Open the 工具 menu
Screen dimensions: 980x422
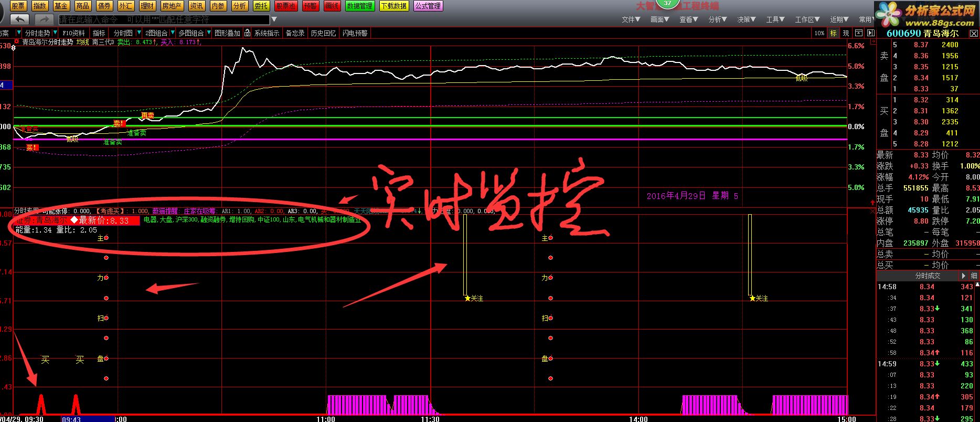(x=775, y=19)
